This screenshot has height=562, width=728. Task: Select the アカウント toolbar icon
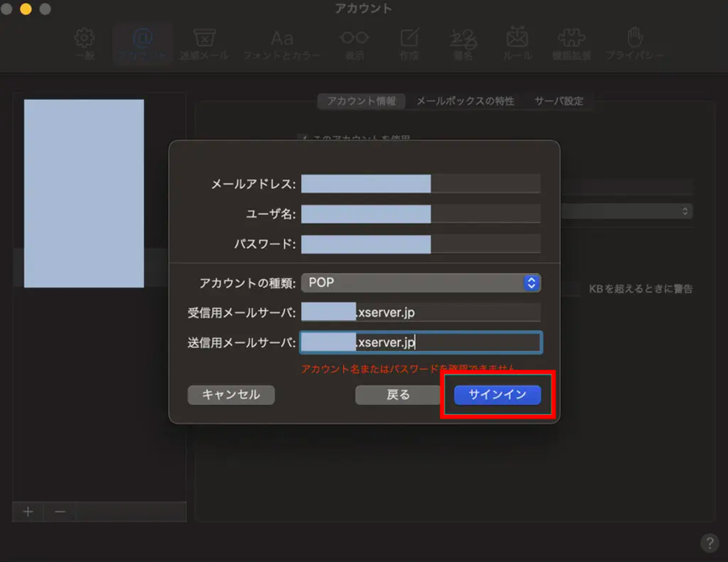point(142,44)
